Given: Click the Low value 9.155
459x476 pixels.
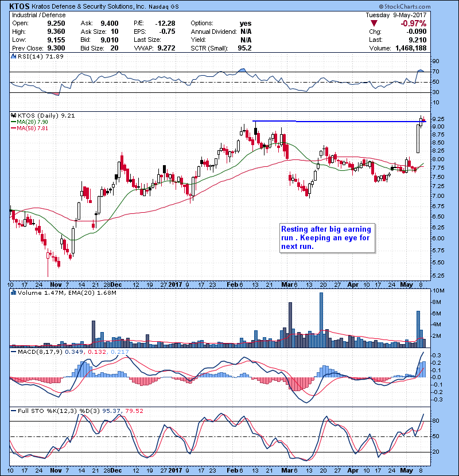Looking at the screenshot, I should (56, 40).
